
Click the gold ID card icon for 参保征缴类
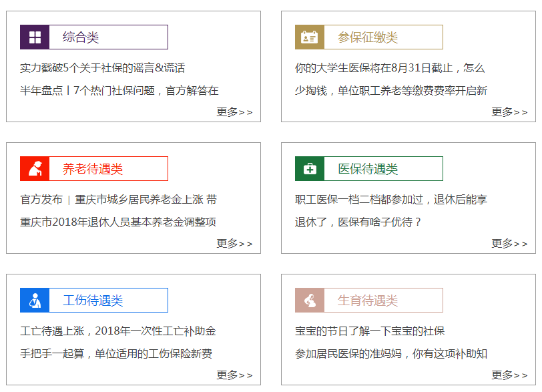(310, 37)
